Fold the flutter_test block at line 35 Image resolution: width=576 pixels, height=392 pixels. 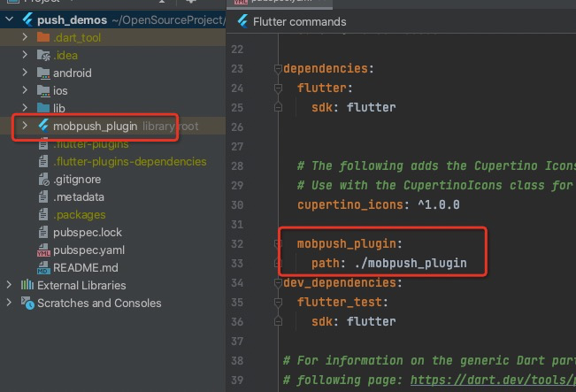click(x=278, y=303)
